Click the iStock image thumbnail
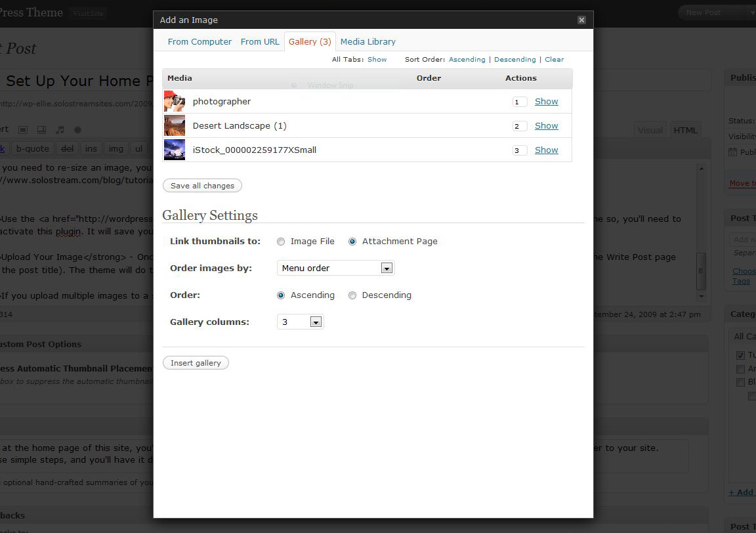 click(174, 150)
